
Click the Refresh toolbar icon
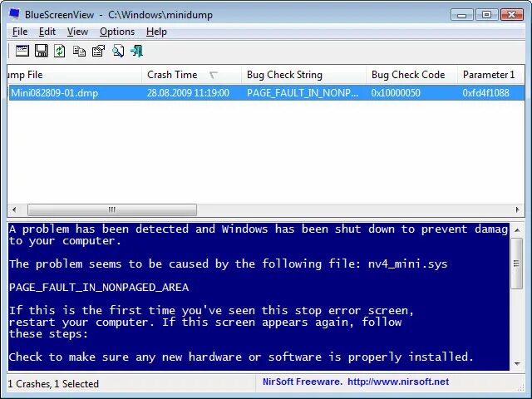pyautogui.click(x=60, y=51)
